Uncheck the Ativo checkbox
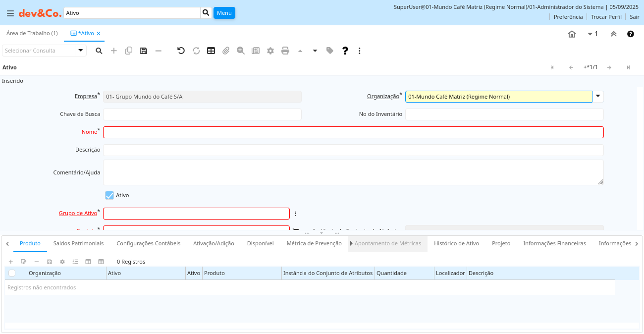644x334 pixels. (109, 195)
